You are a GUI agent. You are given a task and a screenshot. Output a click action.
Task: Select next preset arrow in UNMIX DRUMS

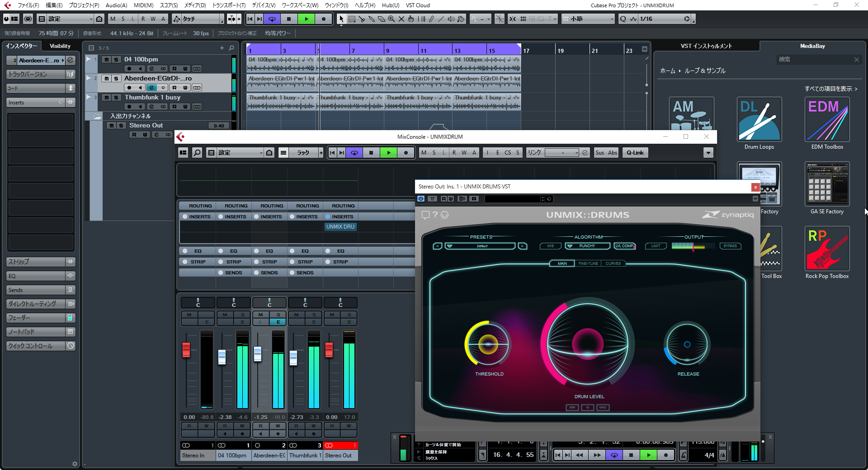click(x=523, y=246)
